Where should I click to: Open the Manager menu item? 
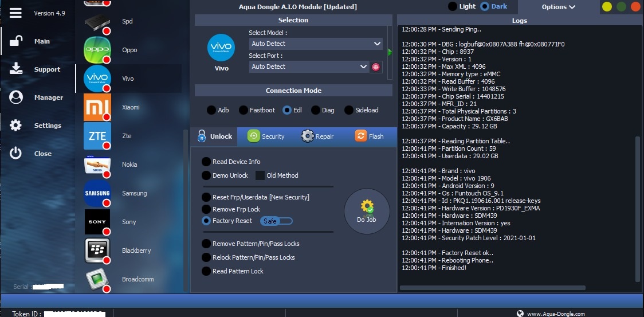coord(49,97)
